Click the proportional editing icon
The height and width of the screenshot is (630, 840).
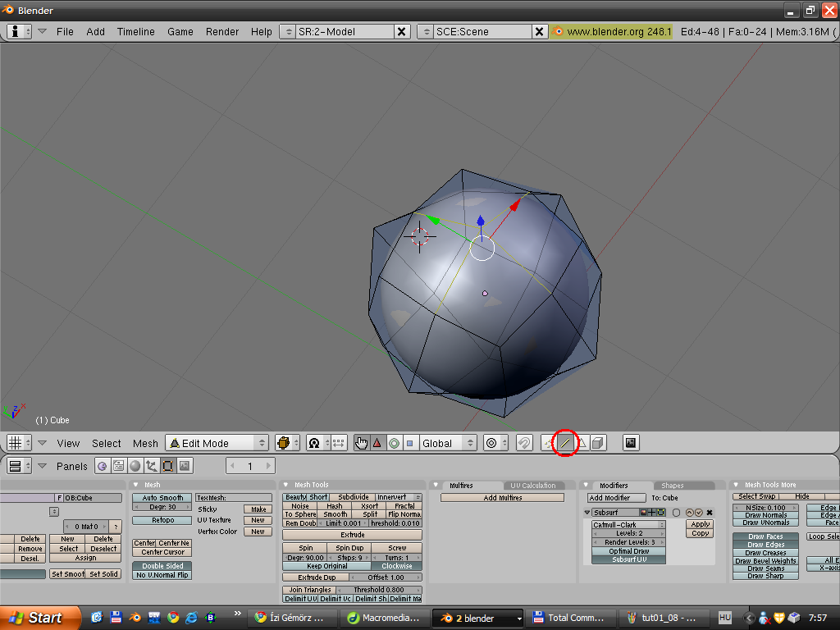(491, 443)
